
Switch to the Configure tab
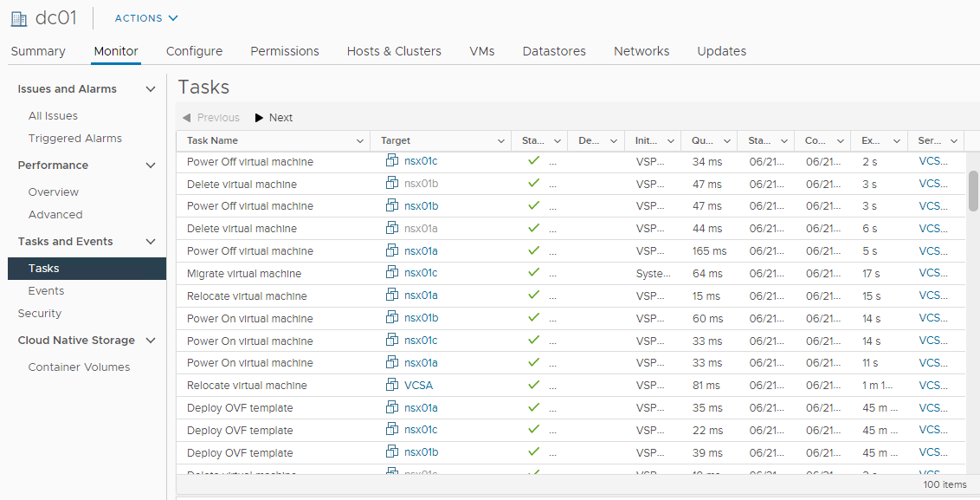tap(194, 51)
